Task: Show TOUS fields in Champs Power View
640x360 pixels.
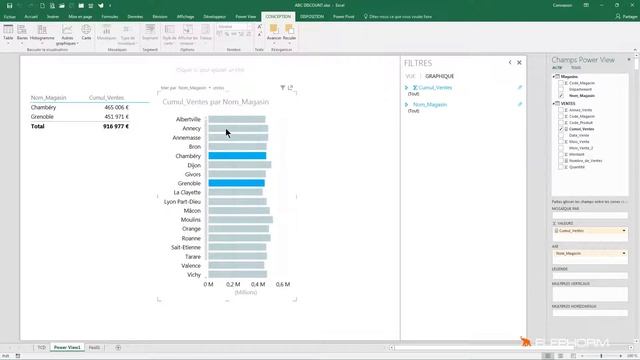Action: (576, 68)
